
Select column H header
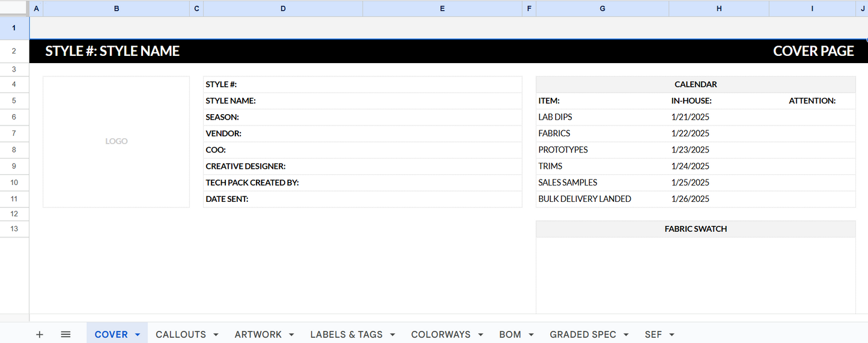point(719,8)
